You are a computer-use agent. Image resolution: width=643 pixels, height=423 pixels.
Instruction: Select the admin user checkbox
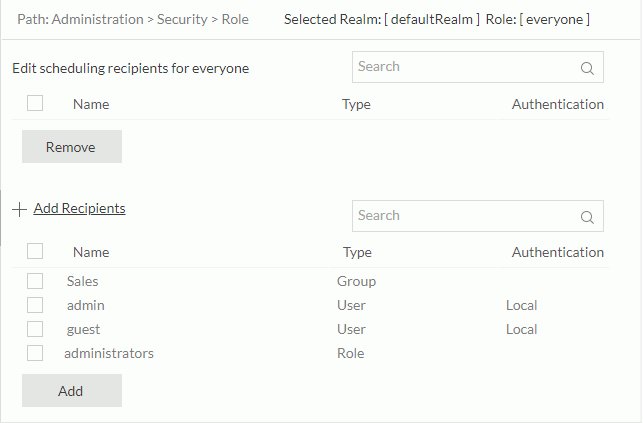point(35,305)
